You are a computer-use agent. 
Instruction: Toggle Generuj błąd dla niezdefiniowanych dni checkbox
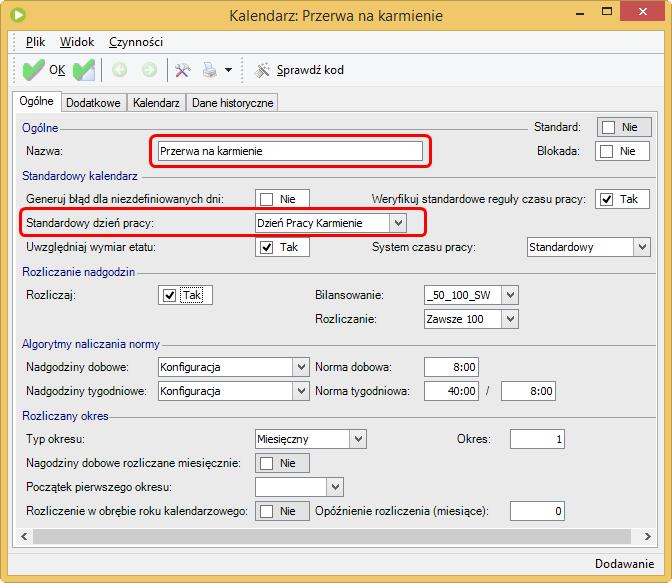(x=266, y=199)
